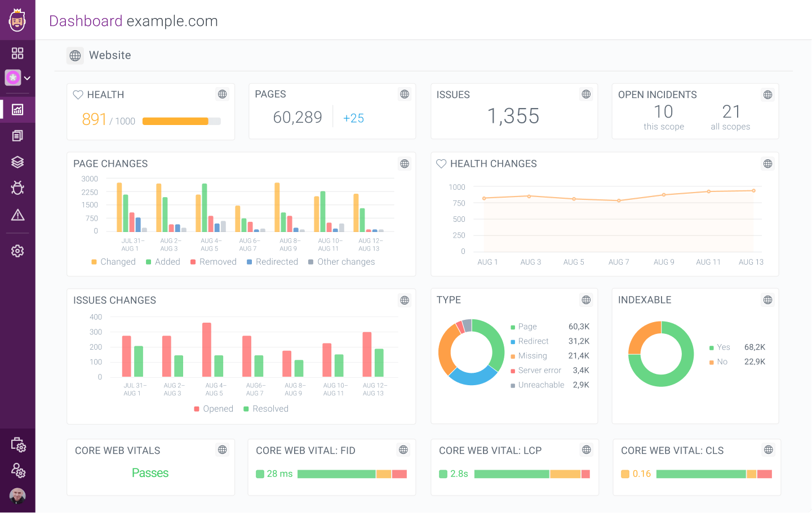Click the globe selector on the PAGE CHANGES card
The width and height of the screenshot is (812, 513).
click(x=404, y=163)
